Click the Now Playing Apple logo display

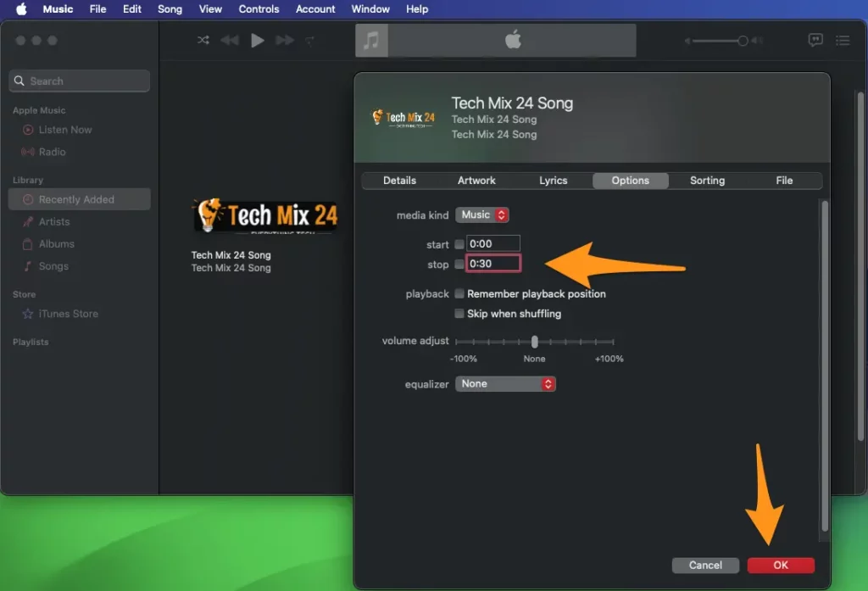[513, 40]
